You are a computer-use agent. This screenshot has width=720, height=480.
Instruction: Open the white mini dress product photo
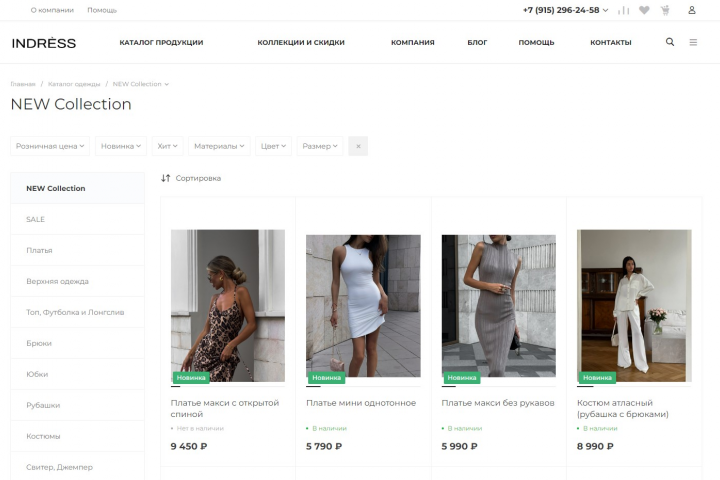[363, 306]
